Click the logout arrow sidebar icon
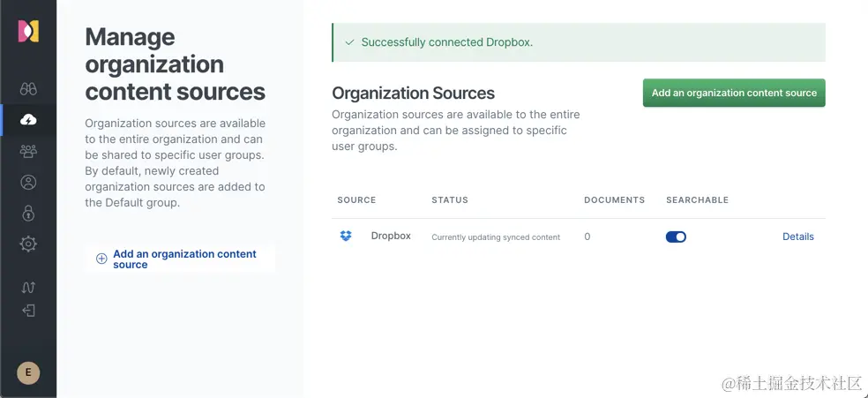 (x=28, y=311)
